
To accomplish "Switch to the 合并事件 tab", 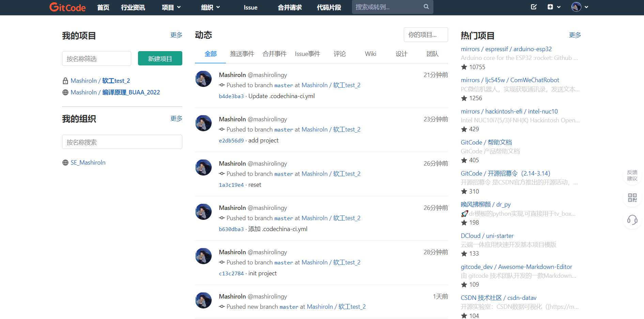I will click(x=275, y=54).
